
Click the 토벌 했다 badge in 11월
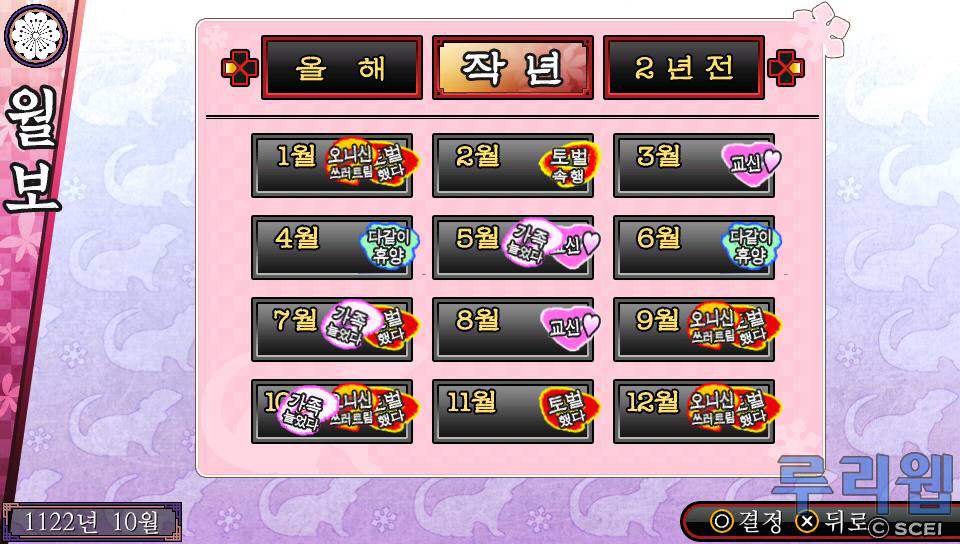coord(570,410)
